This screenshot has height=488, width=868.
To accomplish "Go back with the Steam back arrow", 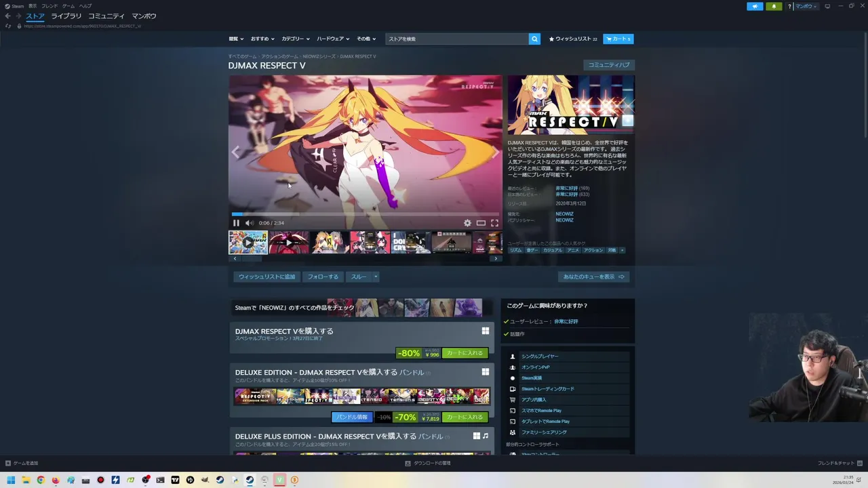I will coord(7,16).
